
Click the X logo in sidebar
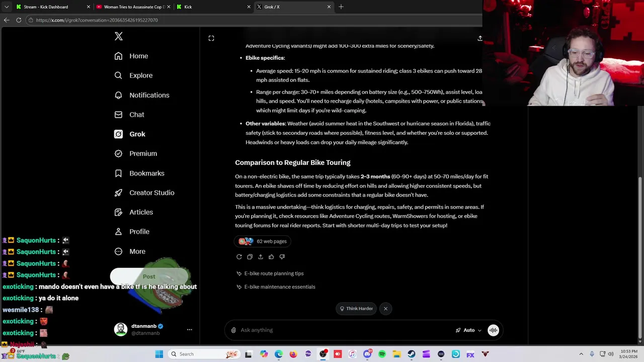tap(119, 36)
